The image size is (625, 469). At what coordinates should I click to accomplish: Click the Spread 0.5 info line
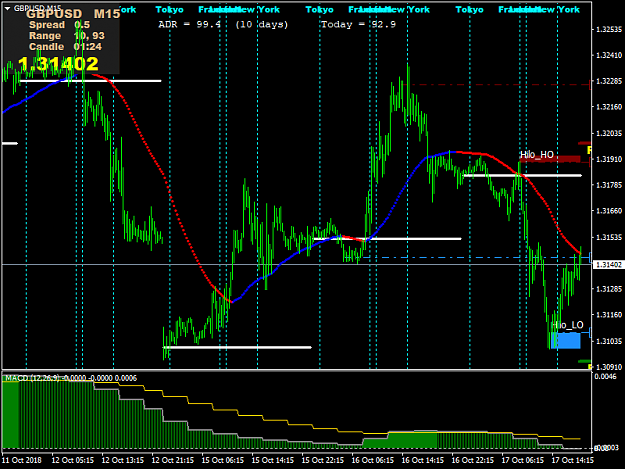(59, 25)
